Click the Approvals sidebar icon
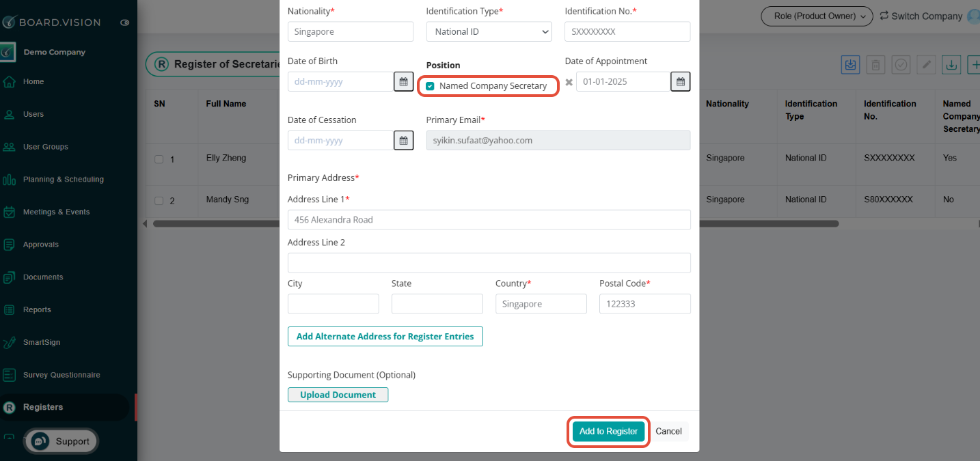Image resolution: width=980 pixels, height=461 pixels. tap(10, 245)
